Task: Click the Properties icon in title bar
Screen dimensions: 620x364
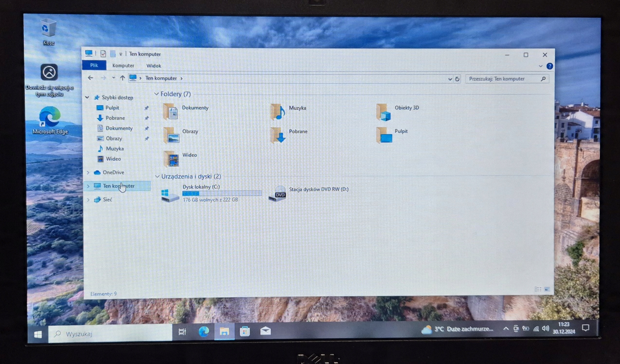Action: click(x=103, y=54)
